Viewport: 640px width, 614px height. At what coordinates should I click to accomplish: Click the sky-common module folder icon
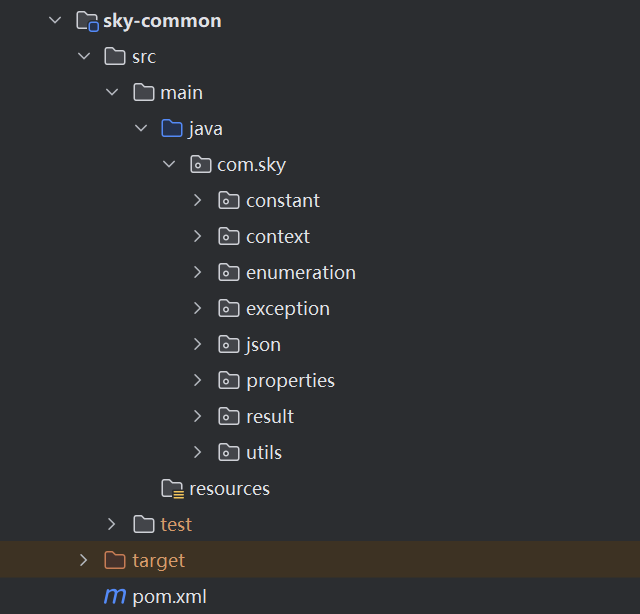tap(87, 21)
